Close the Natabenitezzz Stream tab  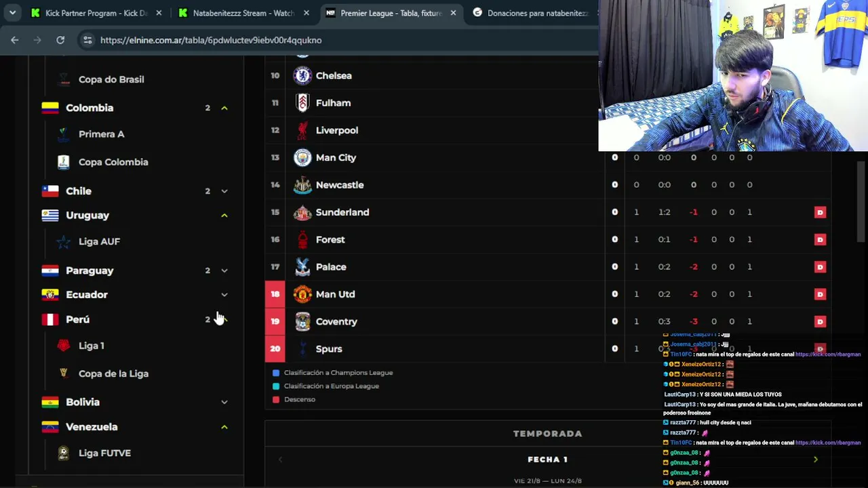click(307, 13)
